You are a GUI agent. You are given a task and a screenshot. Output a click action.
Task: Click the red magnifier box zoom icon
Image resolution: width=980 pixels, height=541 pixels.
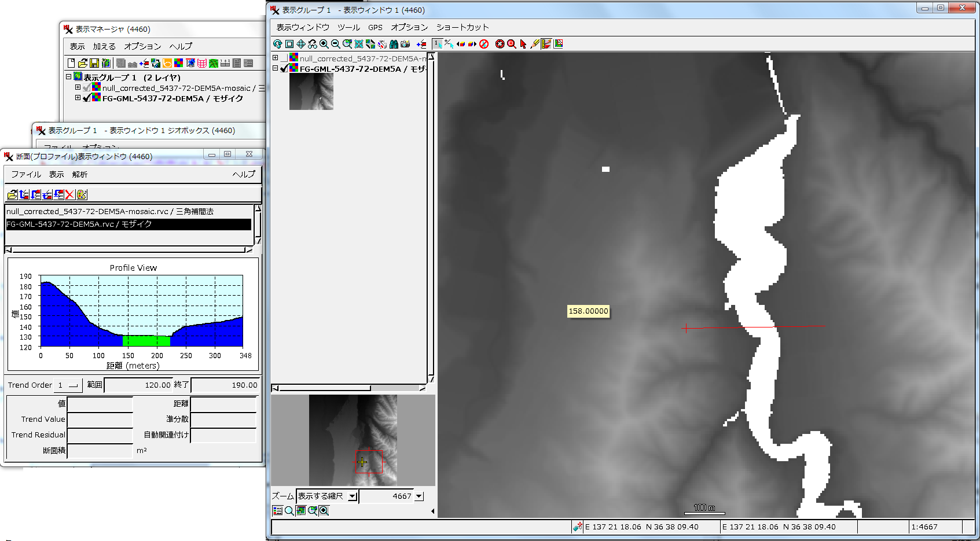(512, 44)
